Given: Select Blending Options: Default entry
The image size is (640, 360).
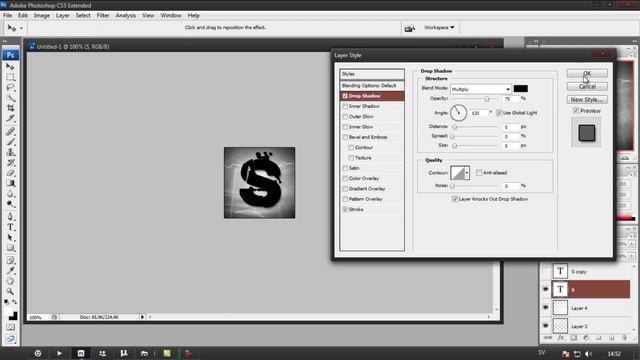Looking at the screenshot, I should [x=372, y=86].
